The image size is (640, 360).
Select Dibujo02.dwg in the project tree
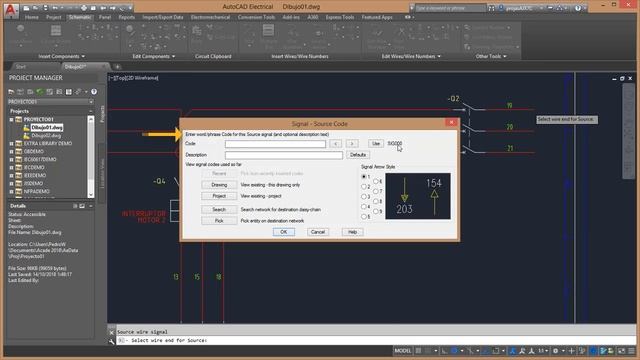pos(46,136)
